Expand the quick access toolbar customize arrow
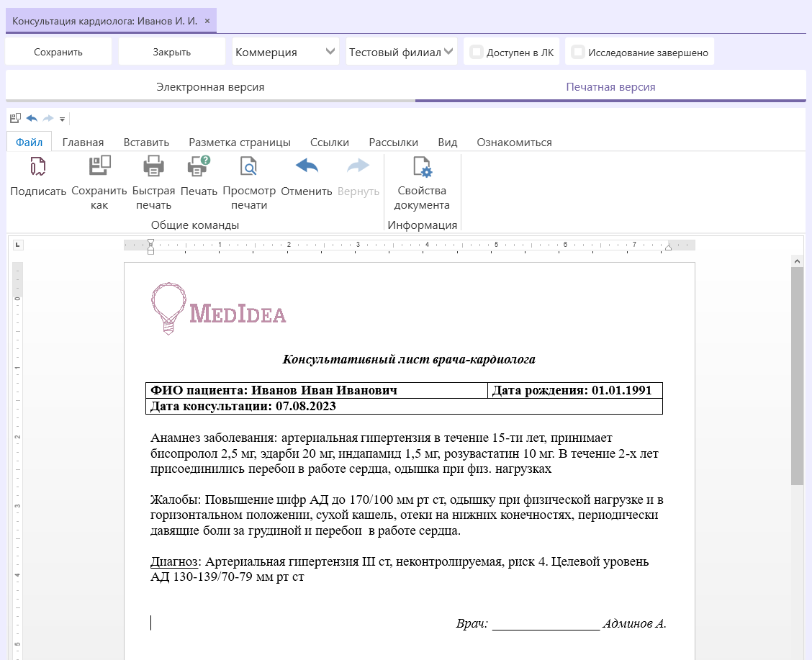 pyautogui.click(x=62, y=119)
